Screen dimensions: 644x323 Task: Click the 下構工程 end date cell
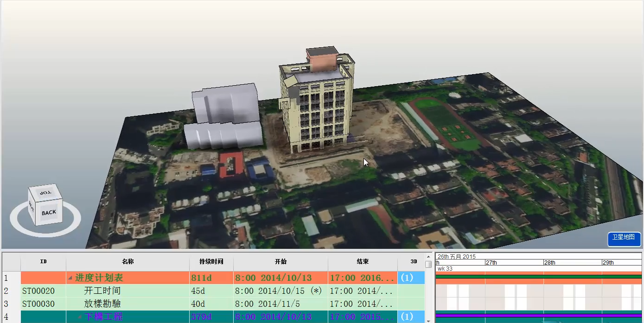pyautogui.click(x=363, y=317)
